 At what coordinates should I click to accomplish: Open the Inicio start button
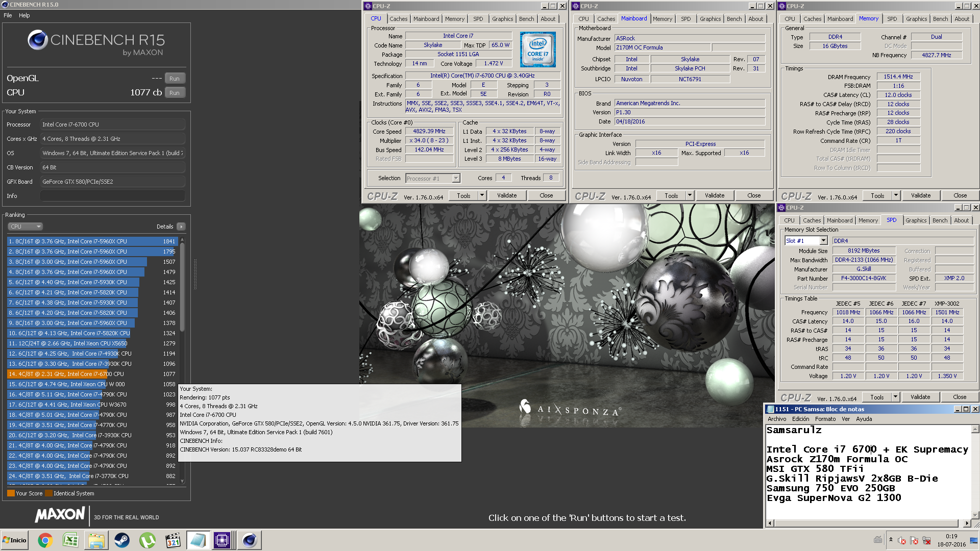click(x=15, y=540)
